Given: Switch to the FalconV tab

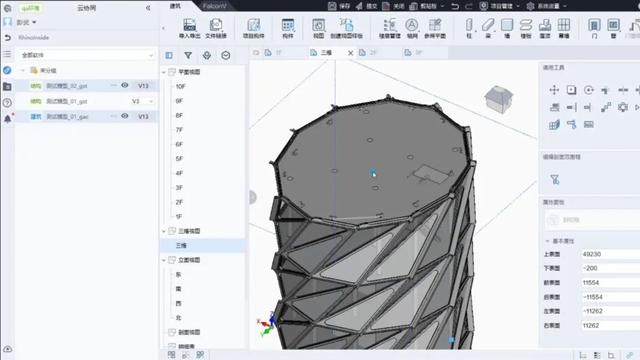Looking at the screenshot, I should click(x=215, y=6).
